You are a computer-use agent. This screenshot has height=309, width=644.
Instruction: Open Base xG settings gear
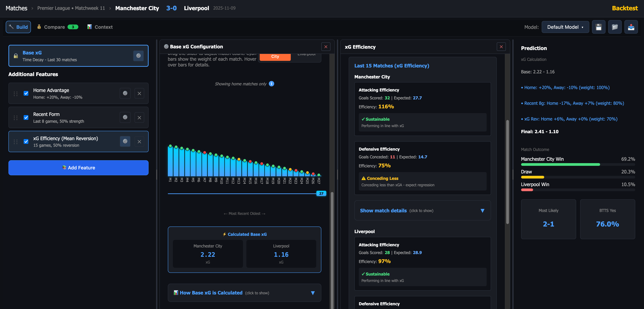[x=138, y=56]
